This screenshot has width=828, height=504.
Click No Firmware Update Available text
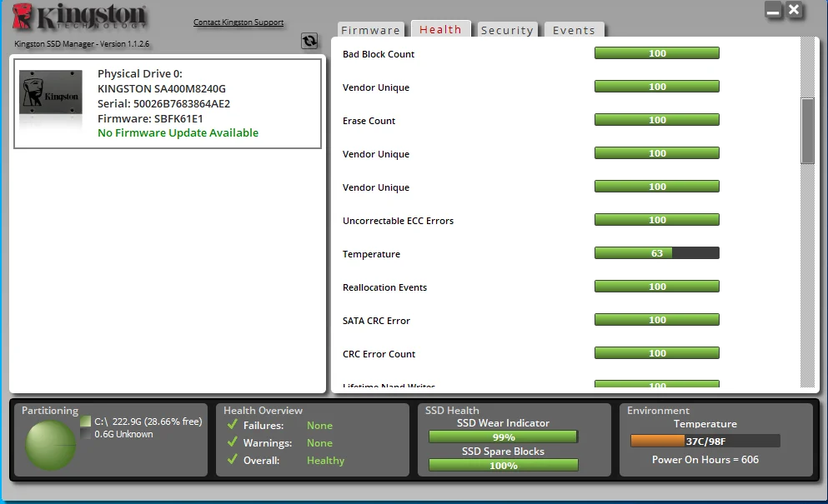coord(178,133)
